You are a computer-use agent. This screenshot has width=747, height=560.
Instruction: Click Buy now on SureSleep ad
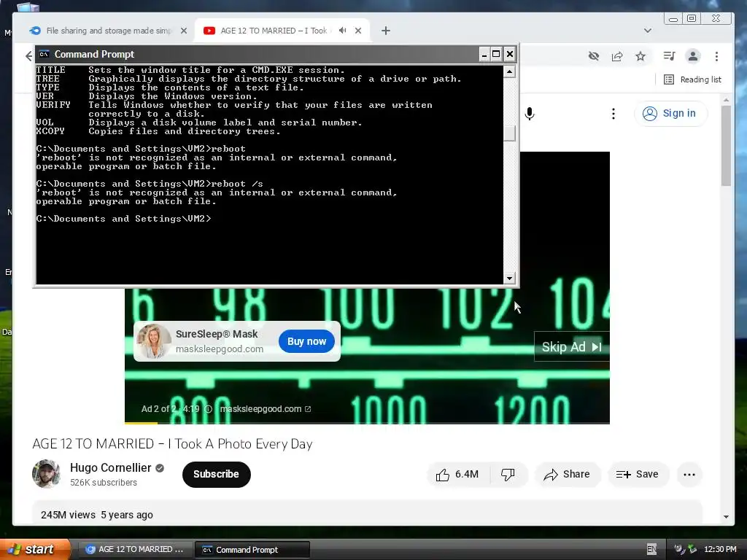[306, 341]
